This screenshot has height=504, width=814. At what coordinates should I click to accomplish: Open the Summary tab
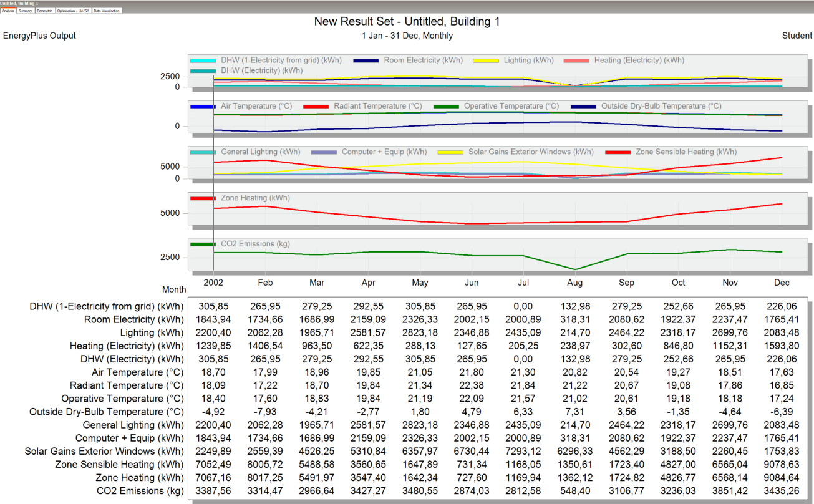click(26, 11)
